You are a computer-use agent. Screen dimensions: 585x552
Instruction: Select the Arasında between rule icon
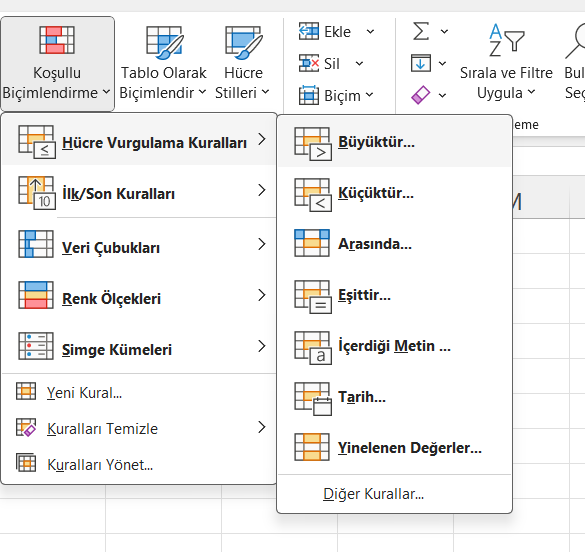coord(312,243)
